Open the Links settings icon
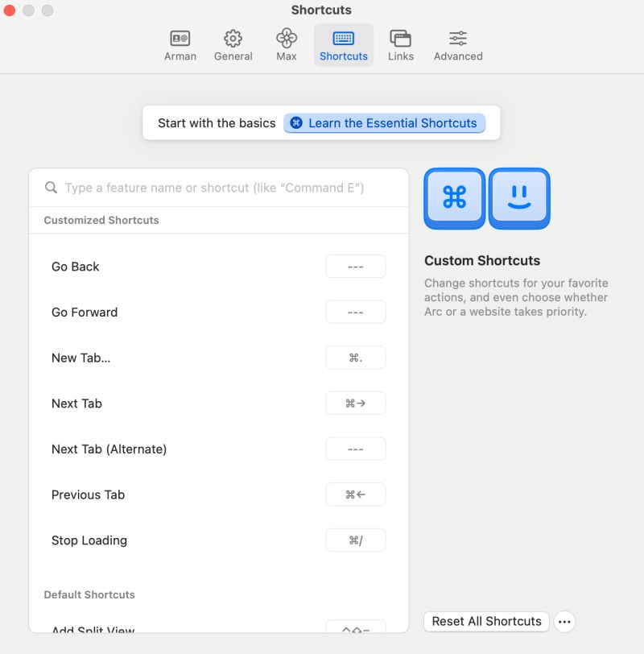644x654 pixels. 400,37
